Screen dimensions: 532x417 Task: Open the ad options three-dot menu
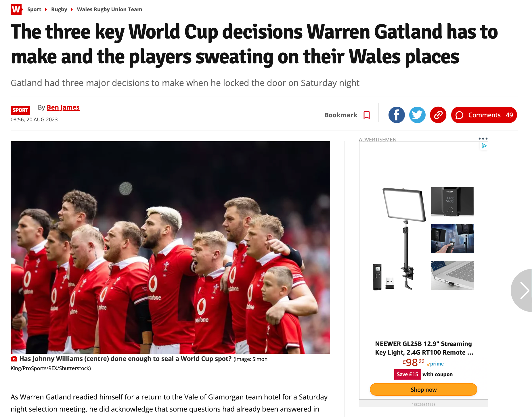tap(483, 139)
